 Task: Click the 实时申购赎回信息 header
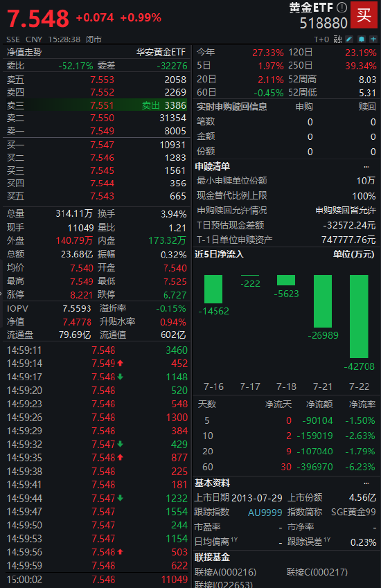coord(232,107)
